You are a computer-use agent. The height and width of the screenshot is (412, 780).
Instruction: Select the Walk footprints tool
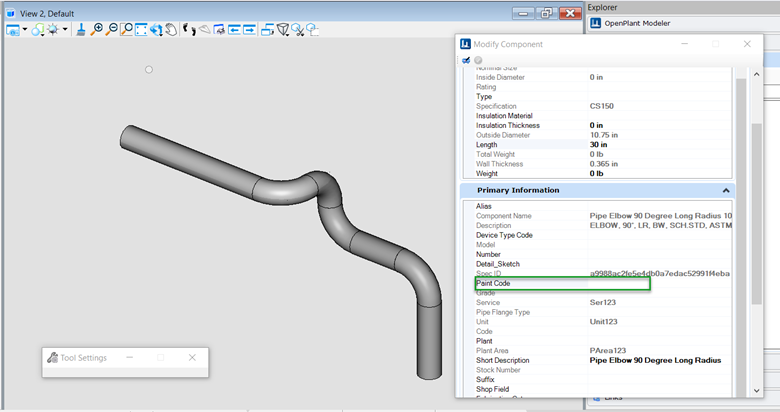[x=189, y=30]
